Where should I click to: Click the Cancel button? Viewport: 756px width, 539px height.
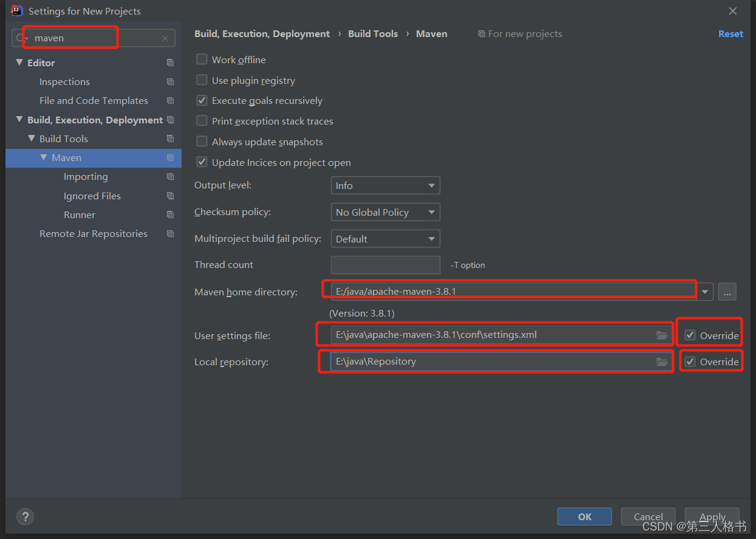pos(648,517)
